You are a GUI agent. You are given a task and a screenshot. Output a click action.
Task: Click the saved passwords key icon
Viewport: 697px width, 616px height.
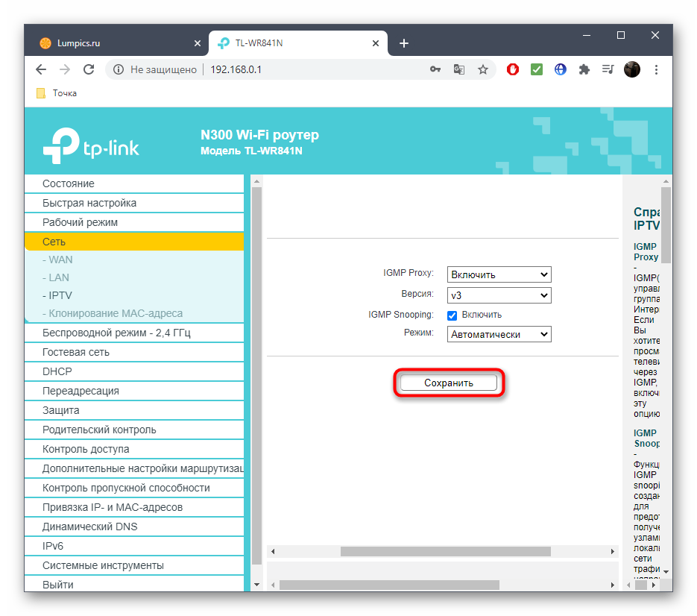click(435, 69)
